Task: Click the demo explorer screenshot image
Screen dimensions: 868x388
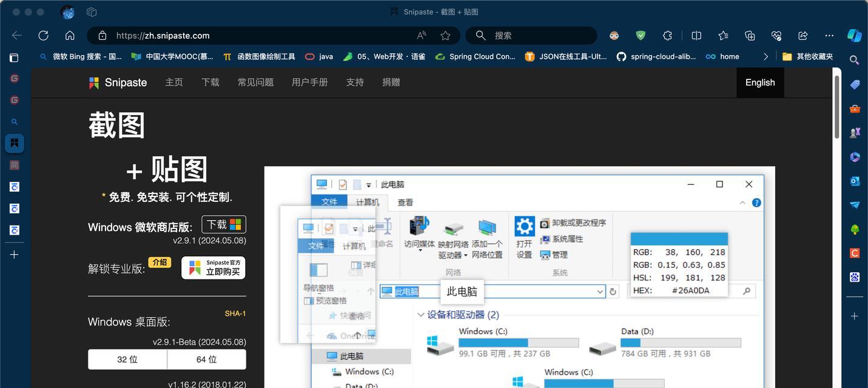Action: [520, 277]
